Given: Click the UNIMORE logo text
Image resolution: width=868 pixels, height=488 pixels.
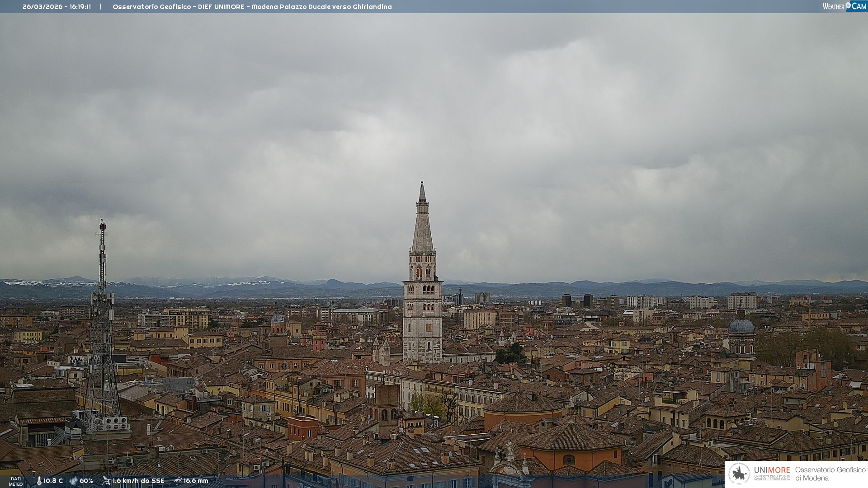Looking at the screenshot, I should click(x=772, y=470).
